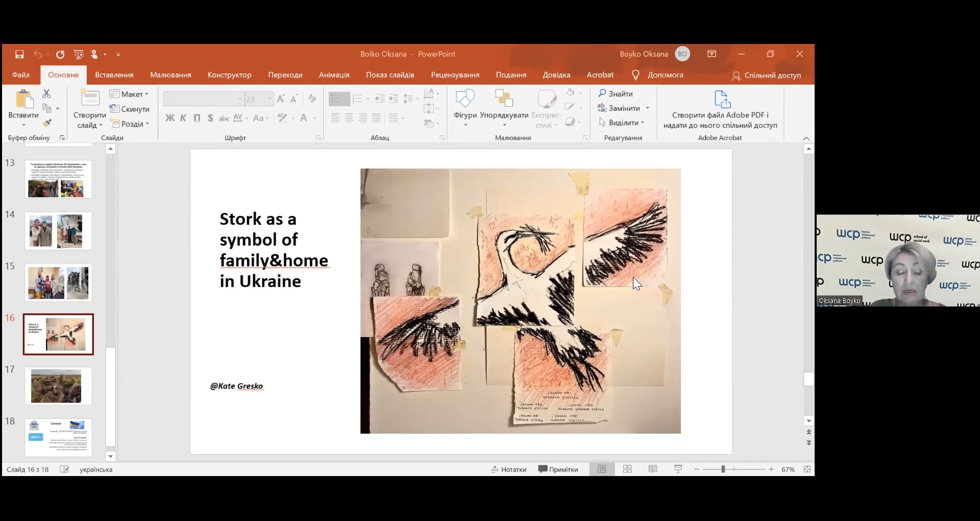Screen dimensions: 980x521
Task: Create and share Adobe PDF file button
Action: click(x=720, y=110)
